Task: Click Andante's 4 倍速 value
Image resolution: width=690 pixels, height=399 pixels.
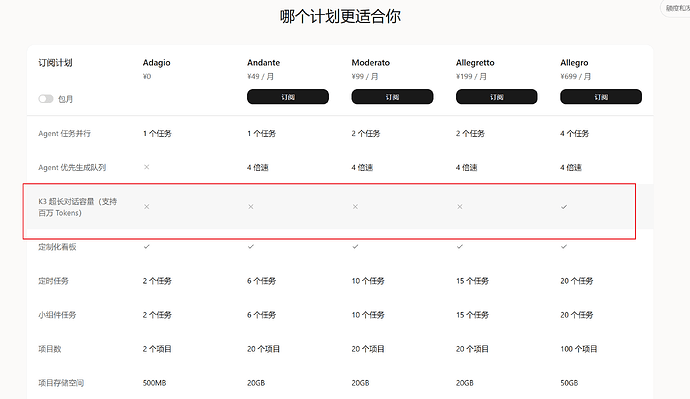Action: (x=257, y=167)
